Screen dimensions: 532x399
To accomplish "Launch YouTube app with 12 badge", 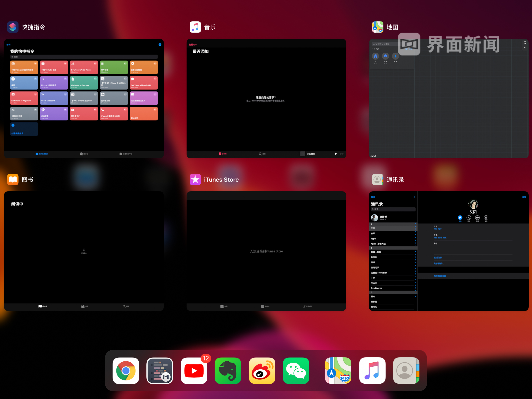I will point(194,370).
